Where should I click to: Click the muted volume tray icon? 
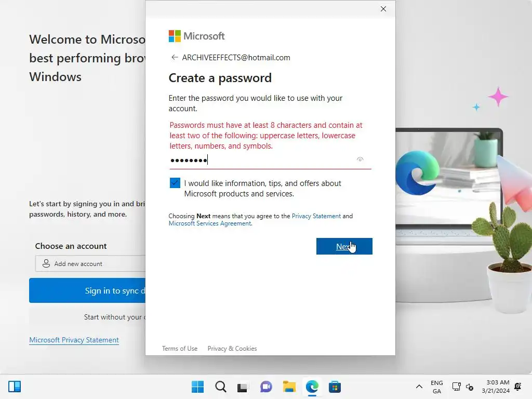point(470,387)
